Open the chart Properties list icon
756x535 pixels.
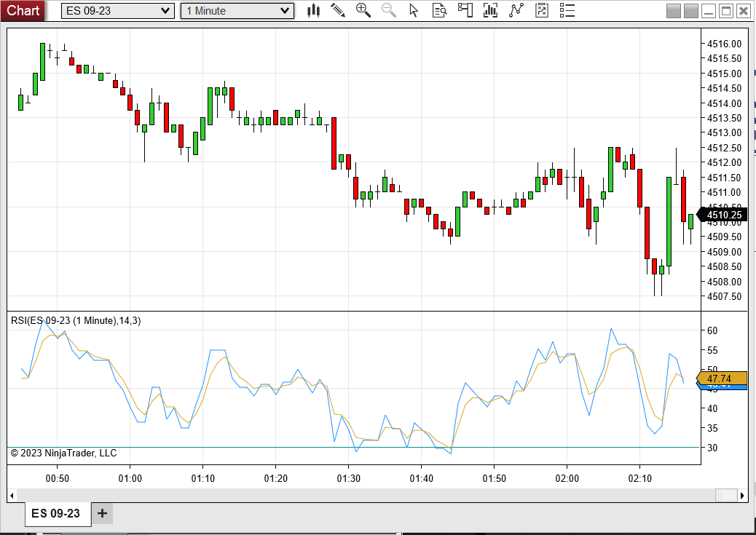pos(567,10)
